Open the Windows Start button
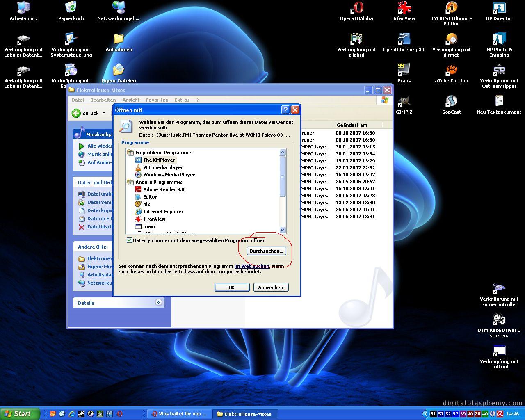This screenshot has width=525, height=420. 20,414
